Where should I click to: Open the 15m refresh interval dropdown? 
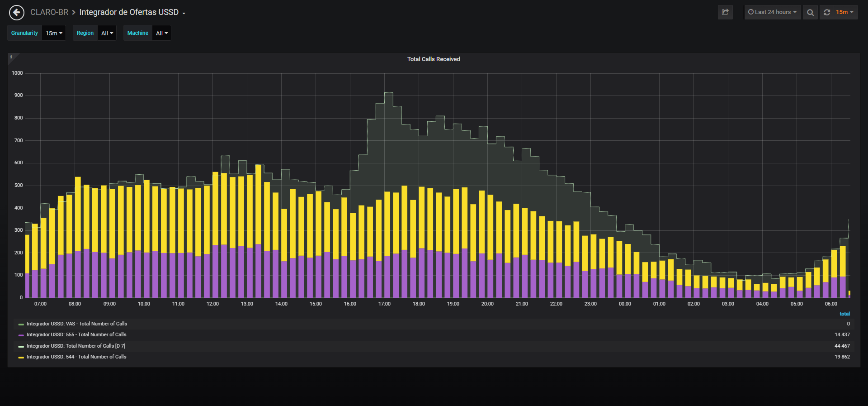(x=844, y=12)
